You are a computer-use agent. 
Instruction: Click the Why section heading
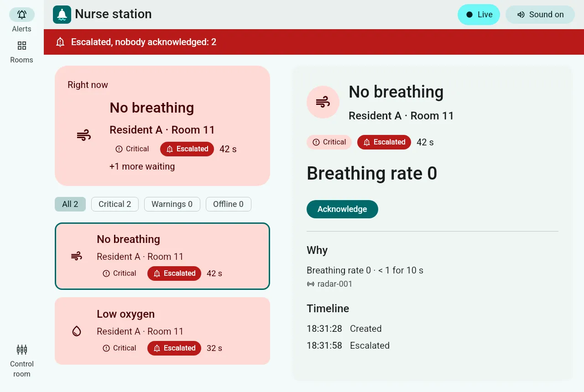pos(317,250)
